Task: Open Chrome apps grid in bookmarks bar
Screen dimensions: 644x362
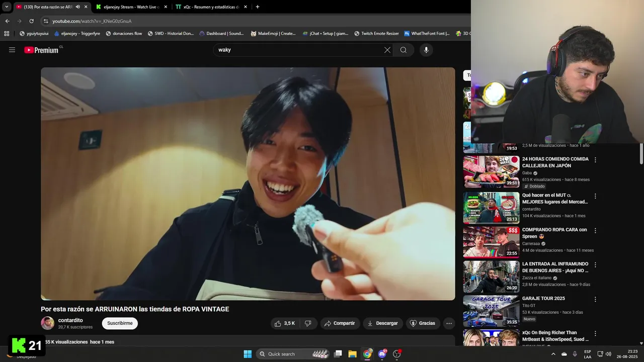Action: [x=7, y=34]
